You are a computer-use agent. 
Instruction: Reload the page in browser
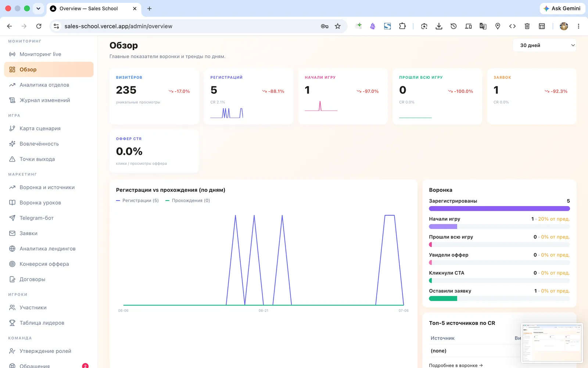tap(39, 26)
